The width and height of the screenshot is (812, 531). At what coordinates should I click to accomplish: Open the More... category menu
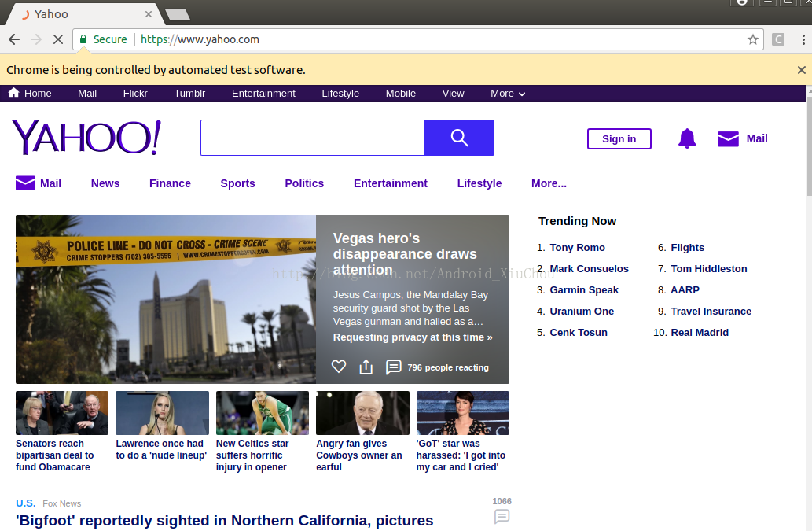(x=549, y=183)
